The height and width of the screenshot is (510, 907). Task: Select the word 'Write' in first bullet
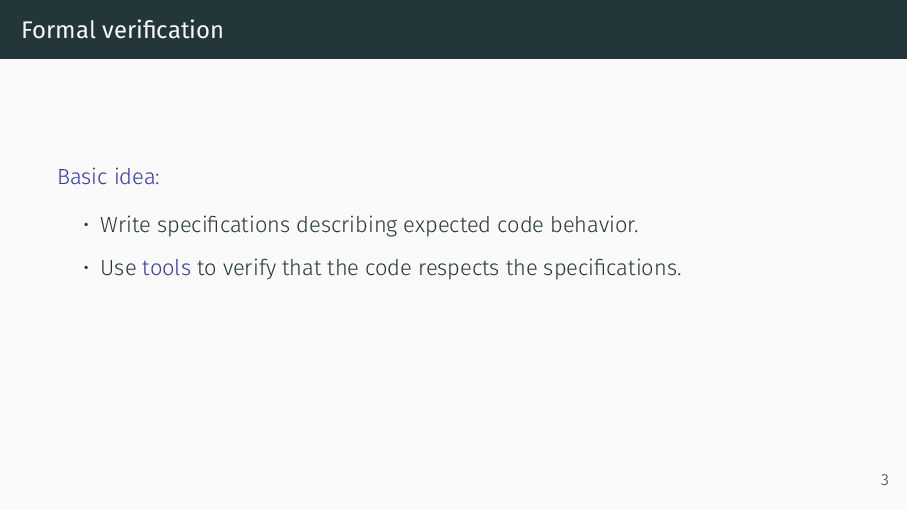tap(125, 224)
